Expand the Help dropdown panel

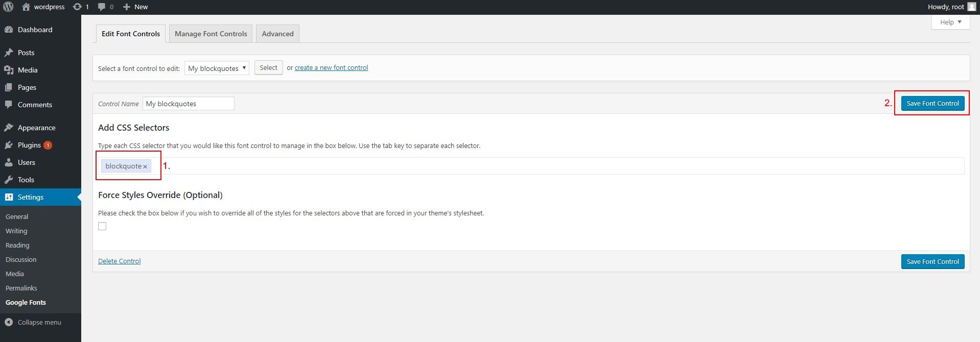950,22
